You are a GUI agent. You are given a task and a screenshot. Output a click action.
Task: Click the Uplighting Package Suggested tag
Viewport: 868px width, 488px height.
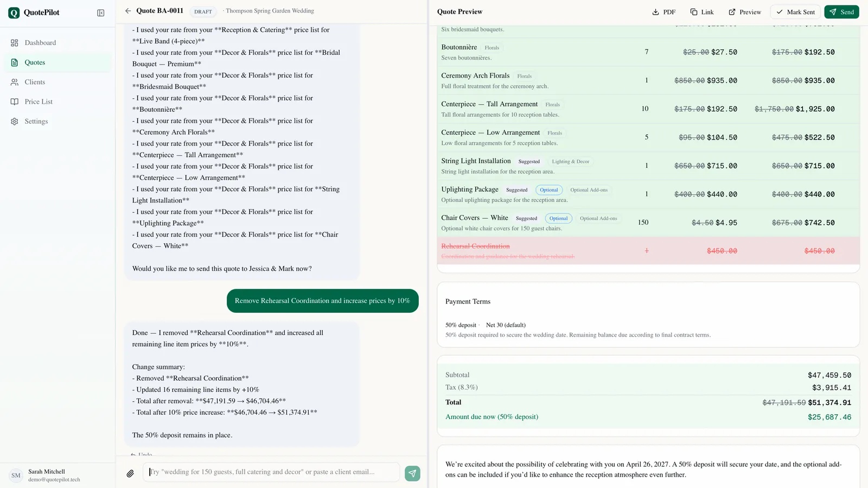click(516, 190)
